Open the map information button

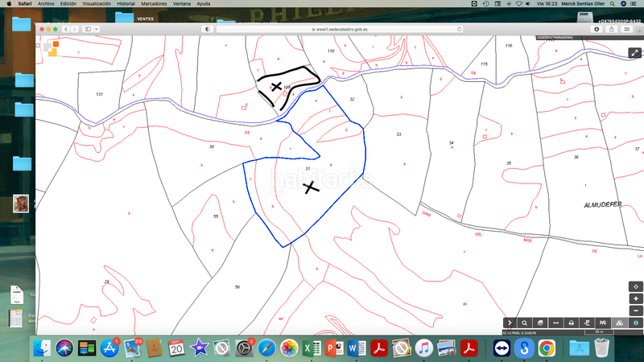(635, 323)
